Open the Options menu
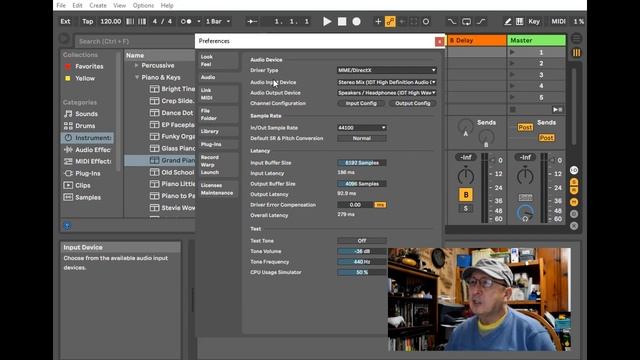 tap(143, 5)
